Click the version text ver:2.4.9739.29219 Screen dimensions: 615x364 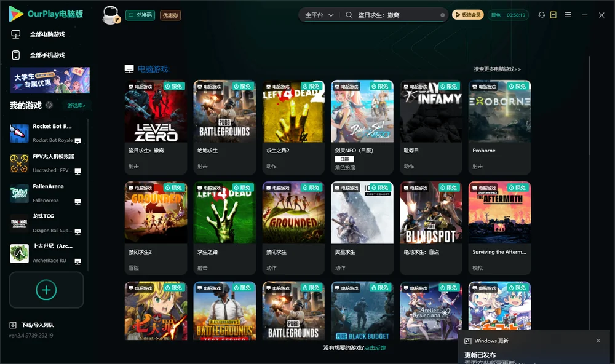coord(31,335)
